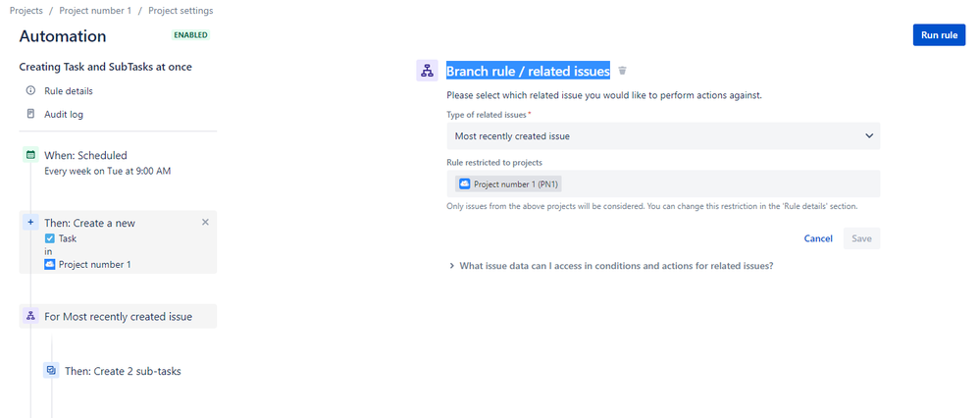Go to Project settings breadcrumb
This screenshot has height=418, width=980.
(181, 11)
